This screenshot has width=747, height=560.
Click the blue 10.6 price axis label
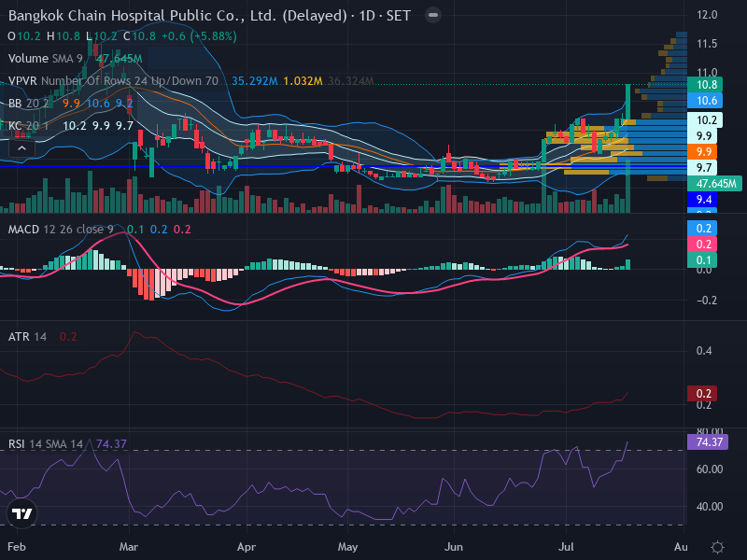(705, 101)
